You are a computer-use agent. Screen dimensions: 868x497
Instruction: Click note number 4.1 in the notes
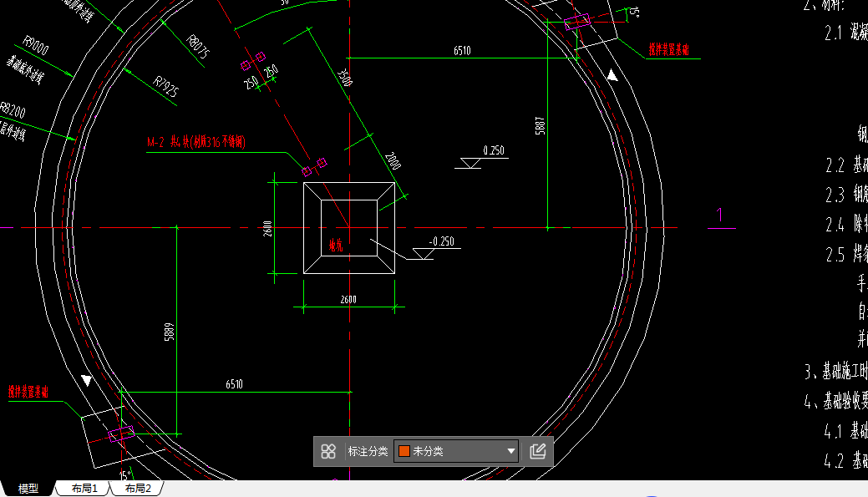834,431
